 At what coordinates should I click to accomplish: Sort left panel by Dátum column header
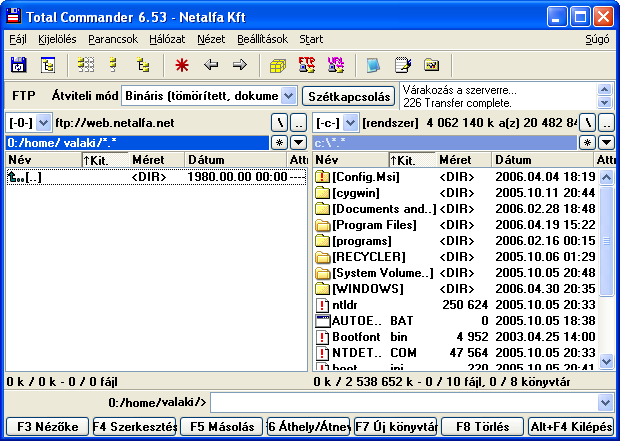(236, 160)
